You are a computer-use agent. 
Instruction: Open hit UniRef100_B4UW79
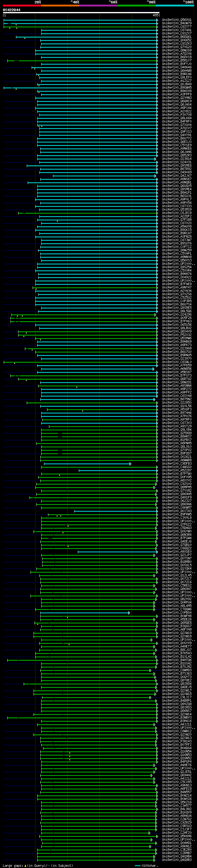[177, 23]
